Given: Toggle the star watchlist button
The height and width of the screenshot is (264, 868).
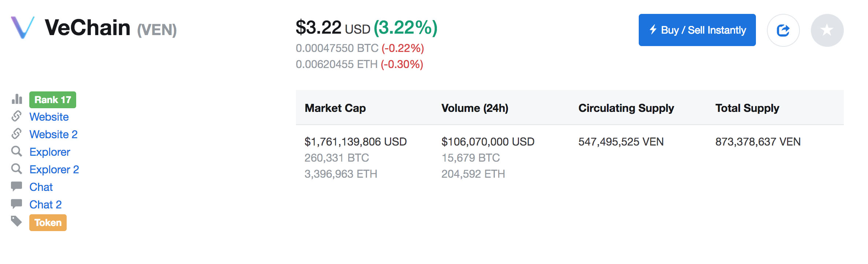Looking at the screenshot, I should click(x=827, y=30).
